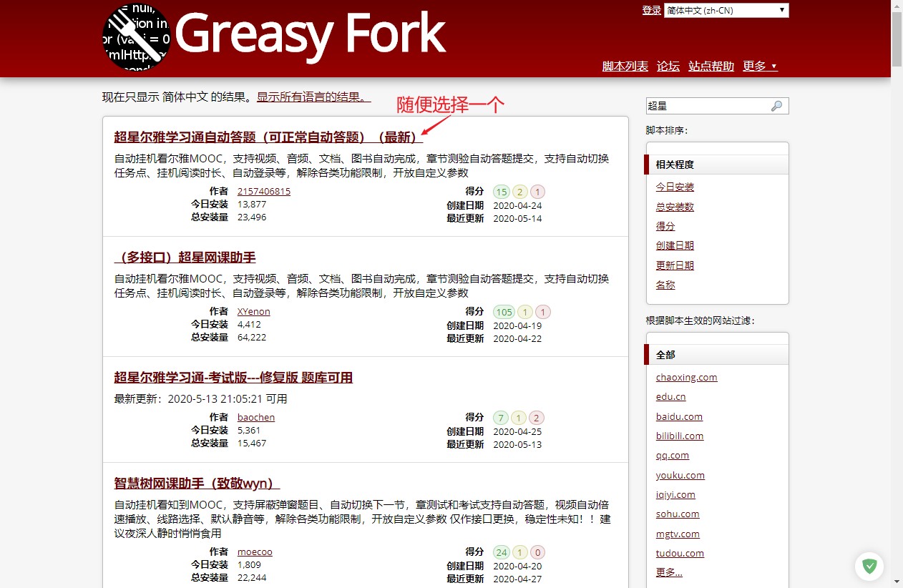The image size is (903, 588).
Task: Open 脚本列表 in the header
Action: 625,66
